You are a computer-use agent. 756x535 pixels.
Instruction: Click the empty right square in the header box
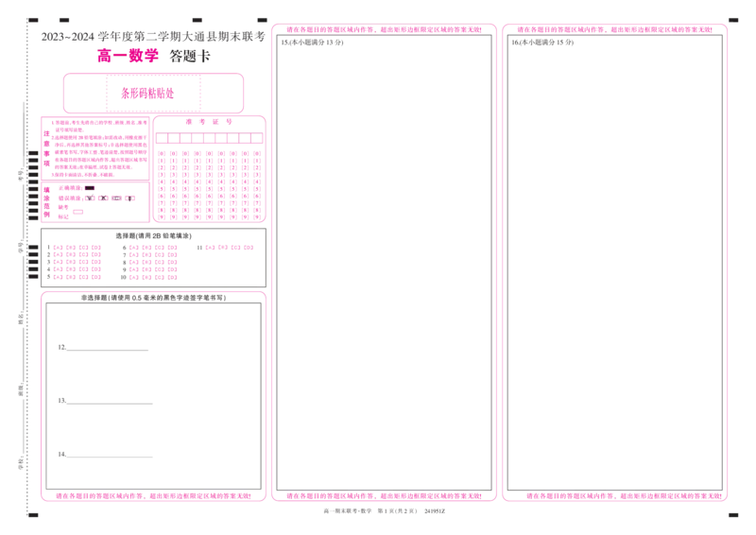click(x=222, y=94)
